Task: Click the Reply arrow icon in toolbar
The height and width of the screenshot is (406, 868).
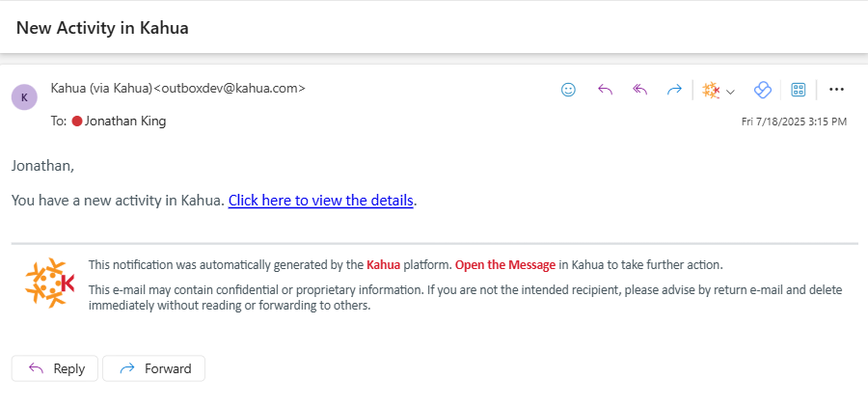Action: click(x=606, y=90)
